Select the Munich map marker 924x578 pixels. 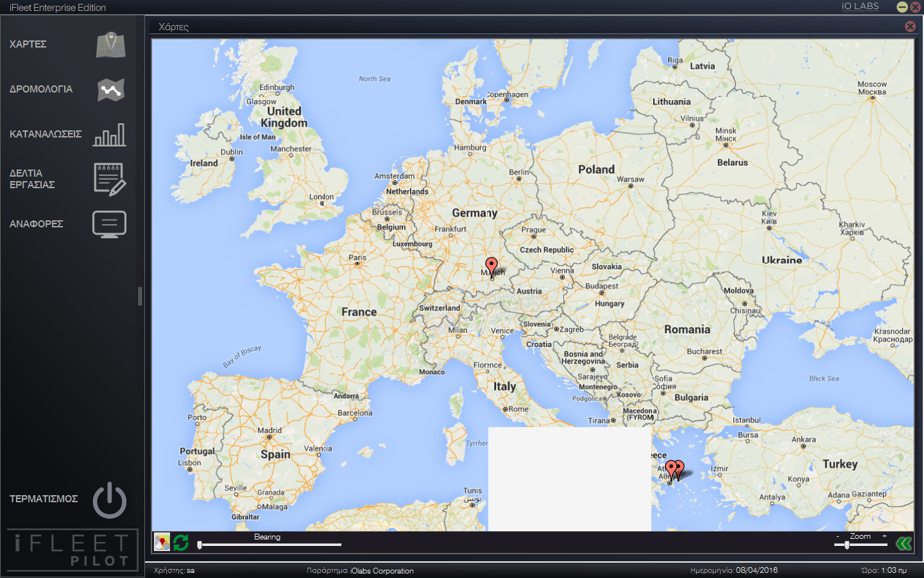492,265
